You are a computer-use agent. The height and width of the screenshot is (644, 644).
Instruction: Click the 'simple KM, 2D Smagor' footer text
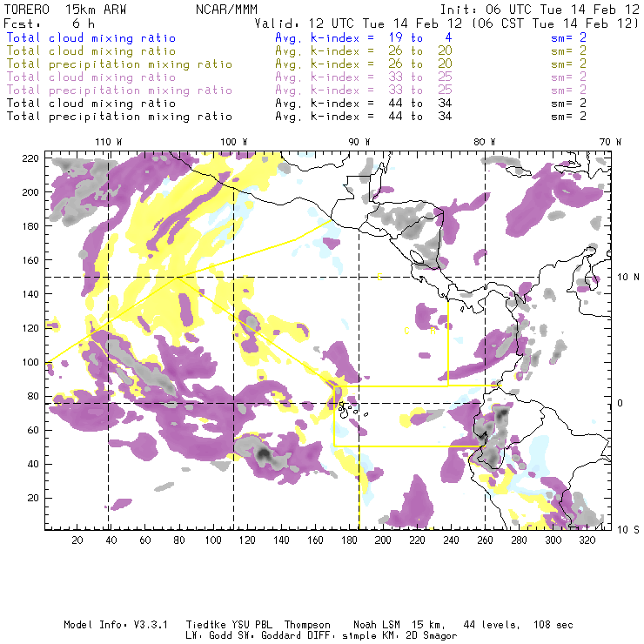399,636
